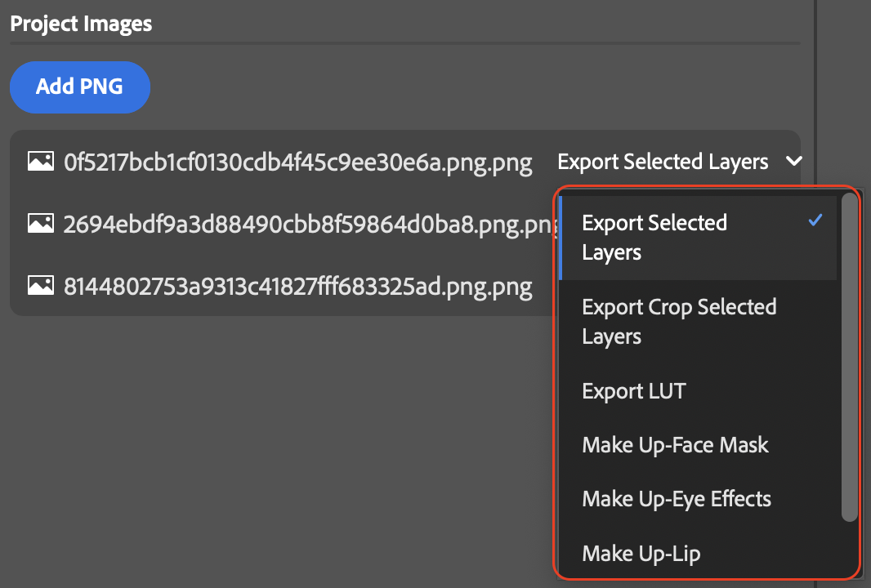Click the checkmark next to Export Selected Layers
This screenshot has height=588, width=871.
tap(815, 220)
